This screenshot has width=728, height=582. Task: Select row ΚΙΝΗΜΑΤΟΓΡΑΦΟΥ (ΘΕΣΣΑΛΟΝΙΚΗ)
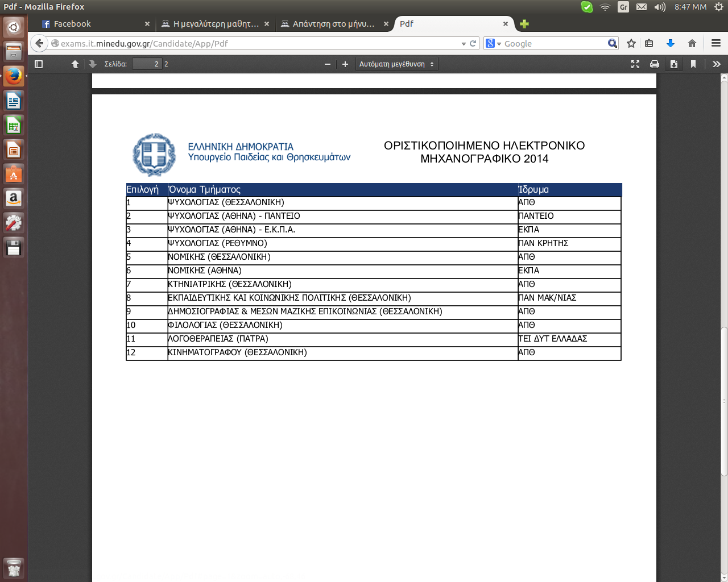point(374,353)
